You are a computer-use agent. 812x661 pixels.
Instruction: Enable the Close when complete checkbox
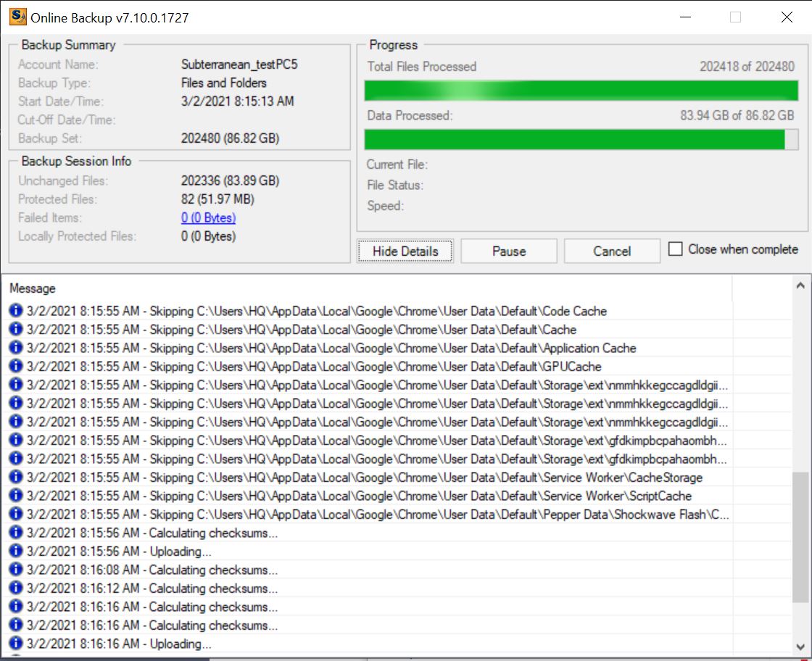tap(676, 249)
